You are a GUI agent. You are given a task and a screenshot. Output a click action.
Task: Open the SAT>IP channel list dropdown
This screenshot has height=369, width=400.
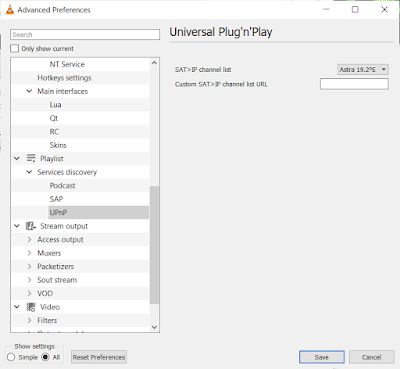click(363, 69)
